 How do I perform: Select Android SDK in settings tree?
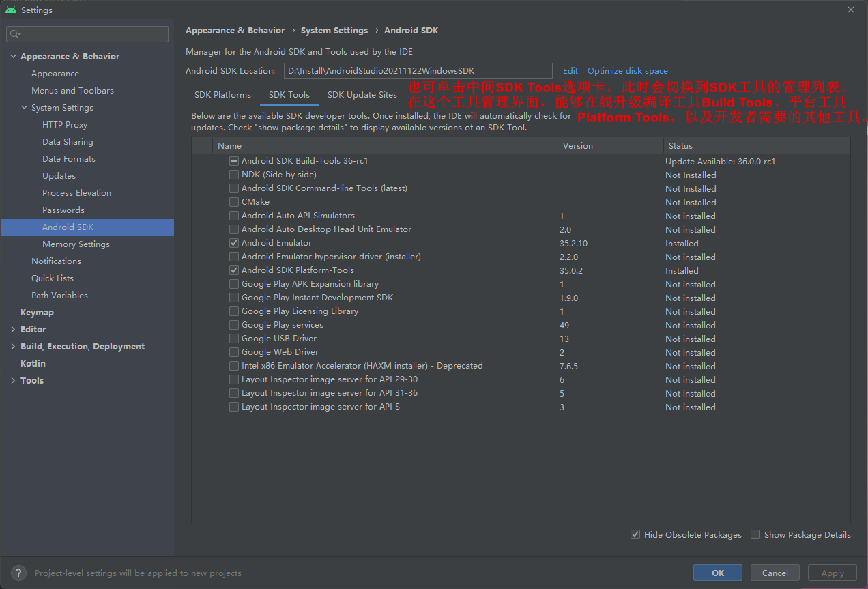[x=87, y=227]
